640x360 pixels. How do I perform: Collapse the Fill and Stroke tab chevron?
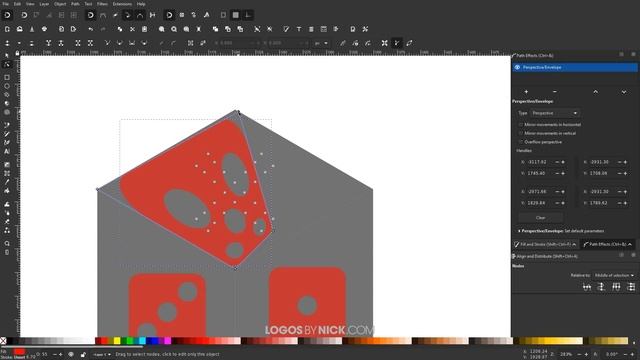(574, 244)
